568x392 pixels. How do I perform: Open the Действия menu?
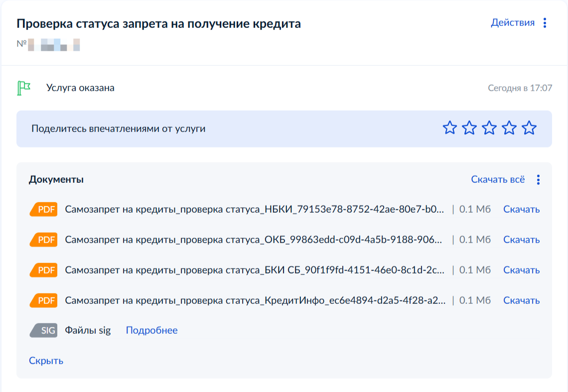tap(513, 23)
